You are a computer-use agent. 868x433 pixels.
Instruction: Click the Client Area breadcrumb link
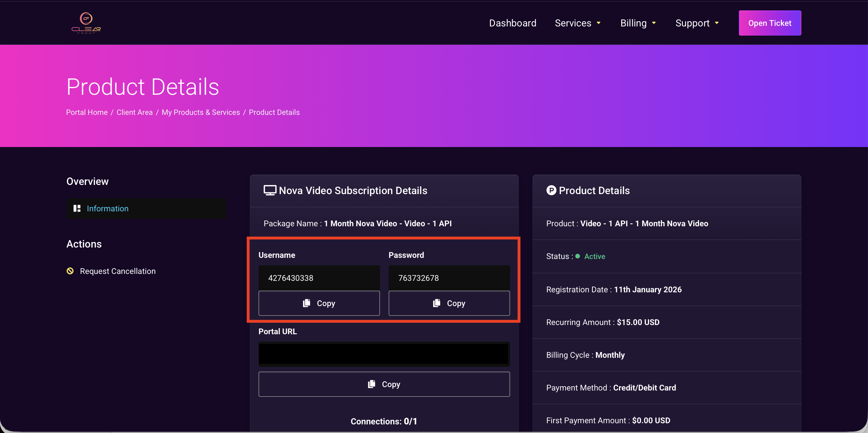(x=134, y=112)
